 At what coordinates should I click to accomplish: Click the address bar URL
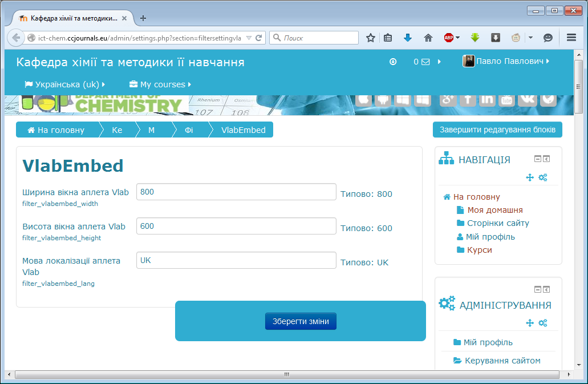[140, 38]
